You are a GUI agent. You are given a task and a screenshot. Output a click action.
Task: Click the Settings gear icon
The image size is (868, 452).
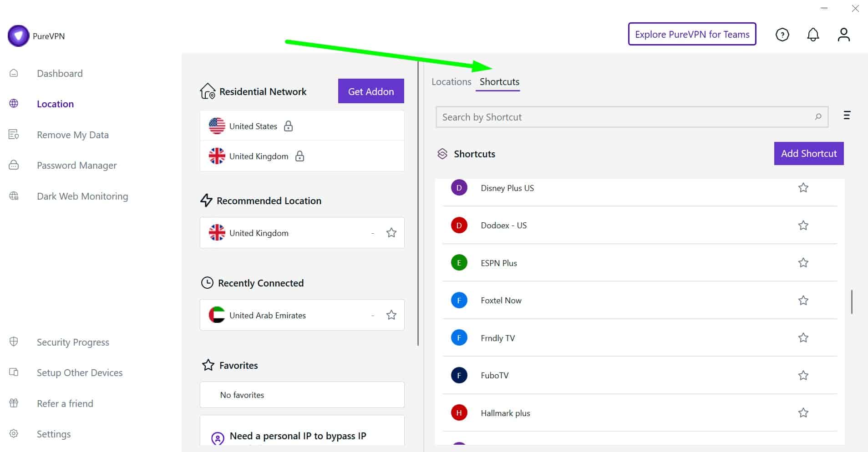click(14, 433)
